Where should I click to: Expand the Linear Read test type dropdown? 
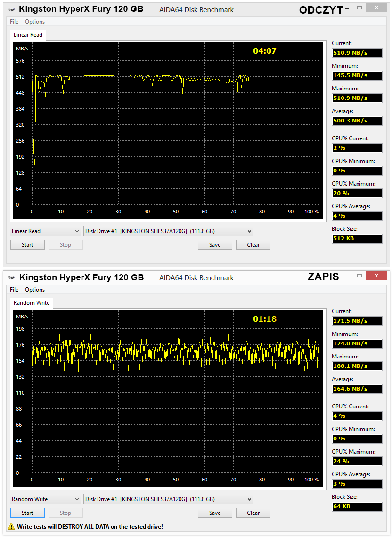coord(46,231)
